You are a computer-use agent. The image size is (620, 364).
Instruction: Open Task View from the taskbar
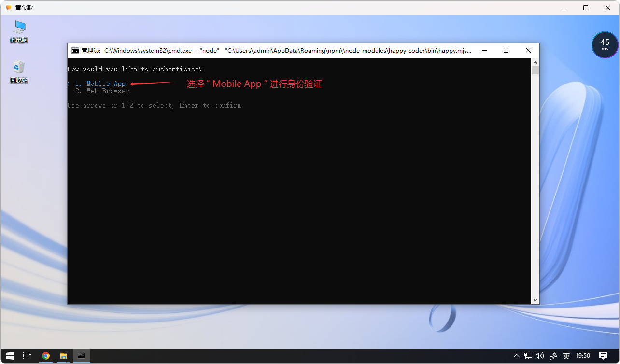pyautogui.click(x=27, y=356)
